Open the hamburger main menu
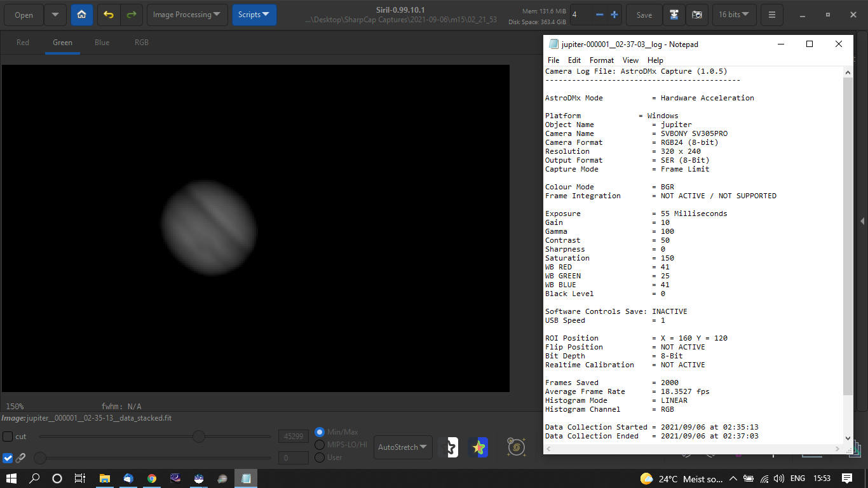 [771, 15]
